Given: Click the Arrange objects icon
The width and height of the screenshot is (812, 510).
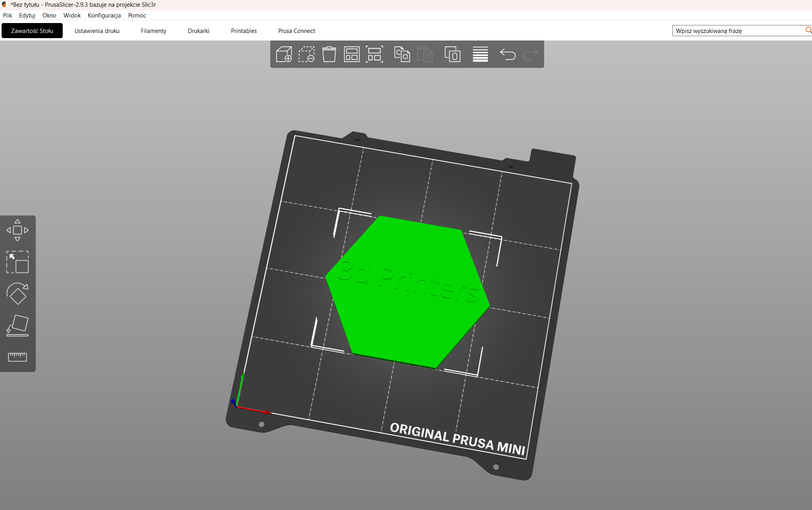Looking at the screenshot, I should (352, 54).
